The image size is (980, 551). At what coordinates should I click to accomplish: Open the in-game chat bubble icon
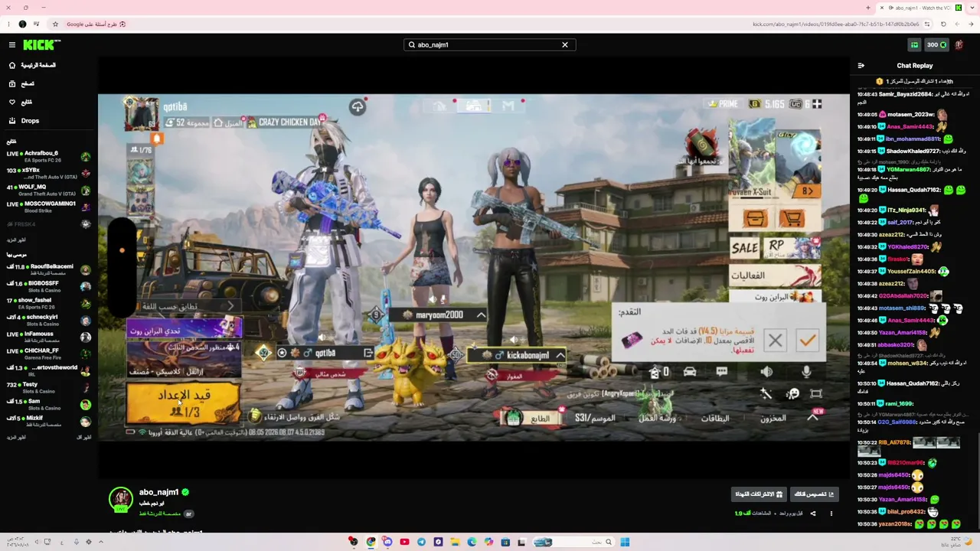point(722,371)
